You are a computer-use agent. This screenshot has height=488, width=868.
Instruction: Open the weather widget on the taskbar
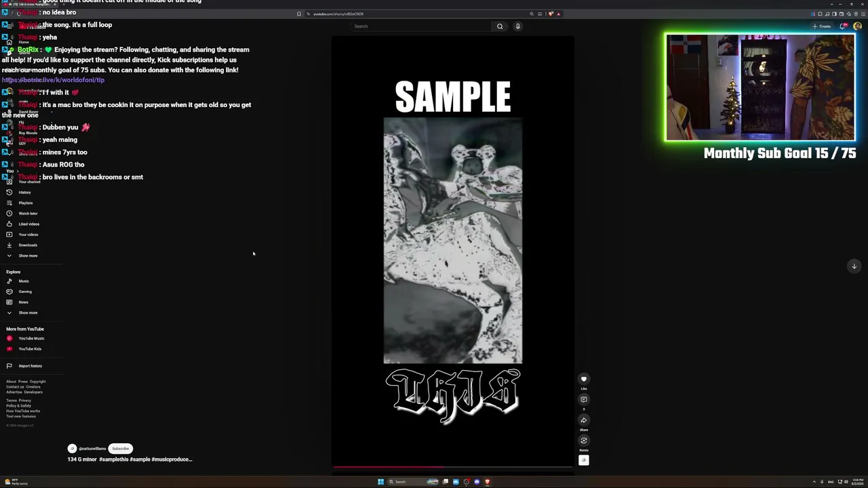pos(16,482)
